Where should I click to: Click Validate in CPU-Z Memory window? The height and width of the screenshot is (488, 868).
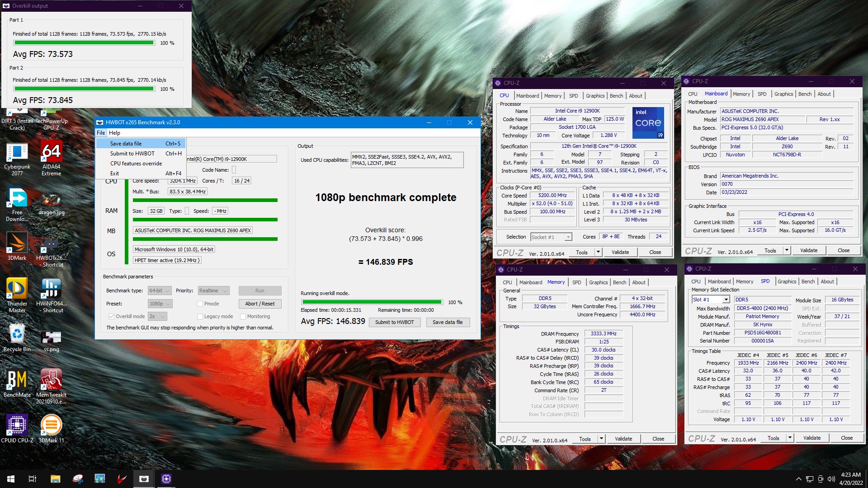tap(623, 439)
